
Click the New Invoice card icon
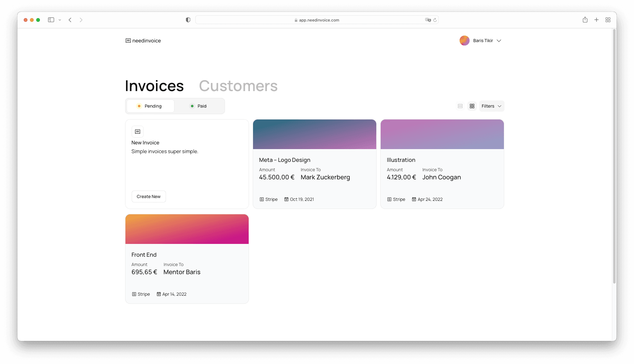138,132
